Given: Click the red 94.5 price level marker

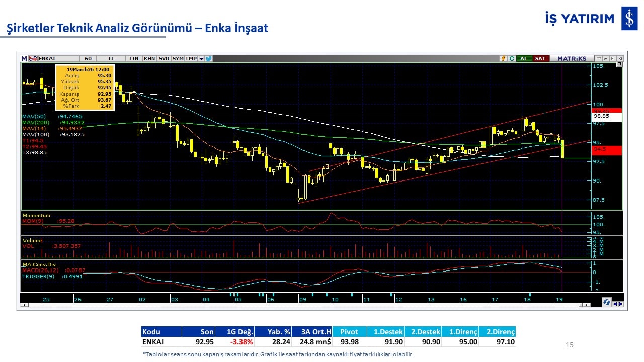Looking at the screenshot, I should (607, 150).
